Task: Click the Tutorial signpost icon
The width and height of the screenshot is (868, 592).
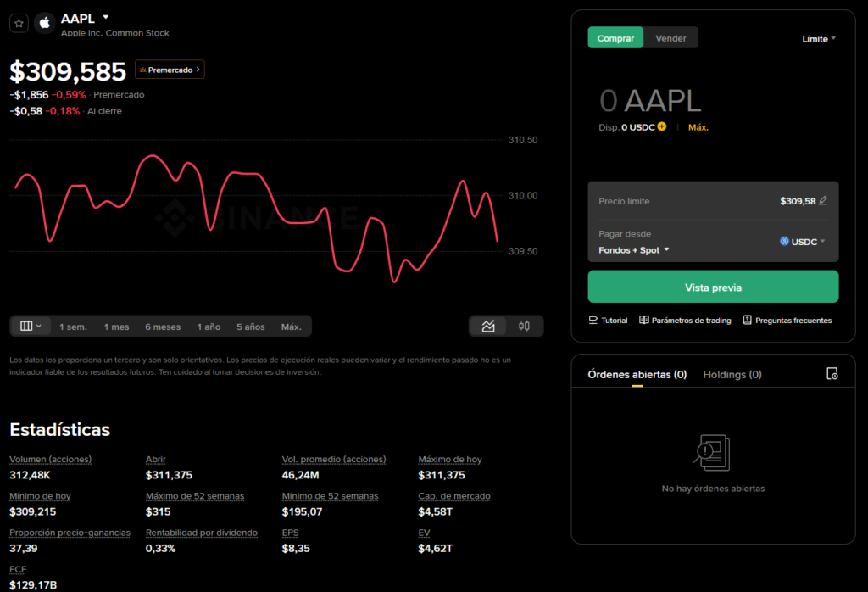Action: (593, 320)
